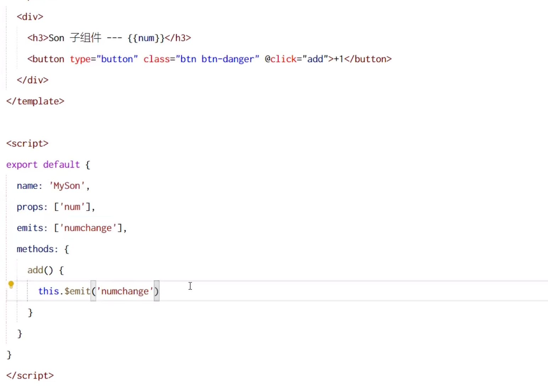Screen dimensions: 548x392
Task: Click the class="btn btn-danger" attribute value
Action: point(217,59)
